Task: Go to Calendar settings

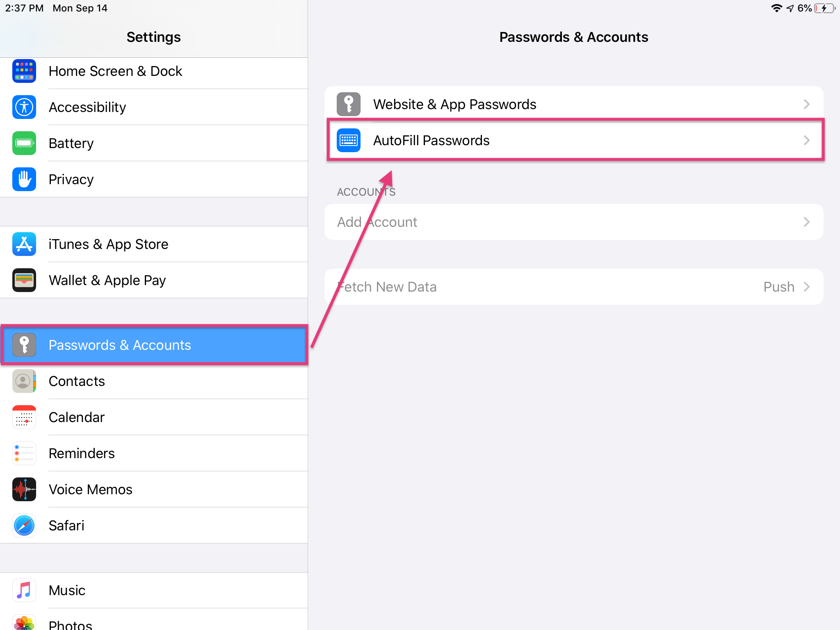Action: 154,417
